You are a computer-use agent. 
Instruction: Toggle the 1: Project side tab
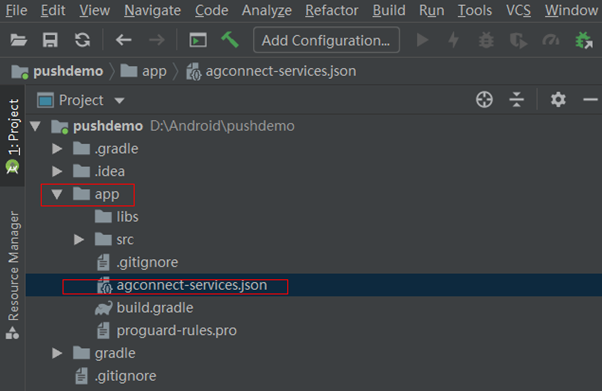click(x=13, y=136)
